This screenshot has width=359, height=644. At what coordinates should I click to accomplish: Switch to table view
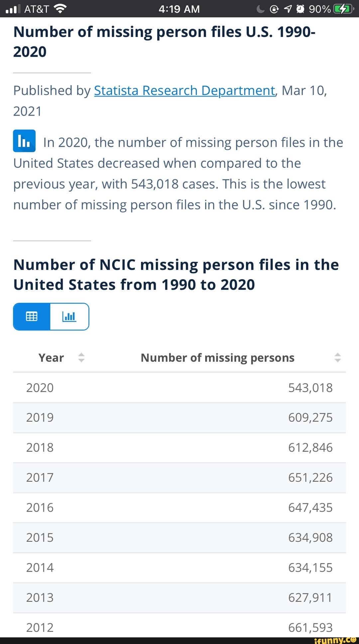pyautogui.click(x=32, y=317)
